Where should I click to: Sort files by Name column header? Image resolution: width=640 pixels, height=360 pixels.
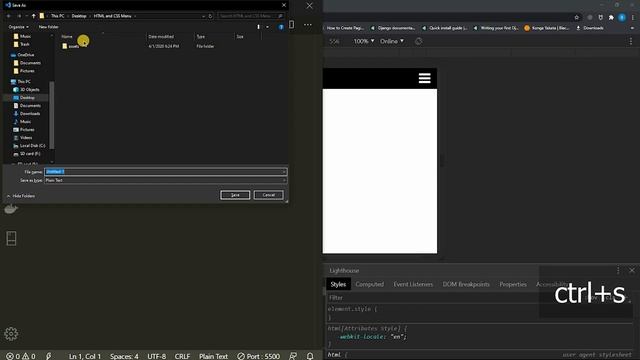click(x=67, y=37)
